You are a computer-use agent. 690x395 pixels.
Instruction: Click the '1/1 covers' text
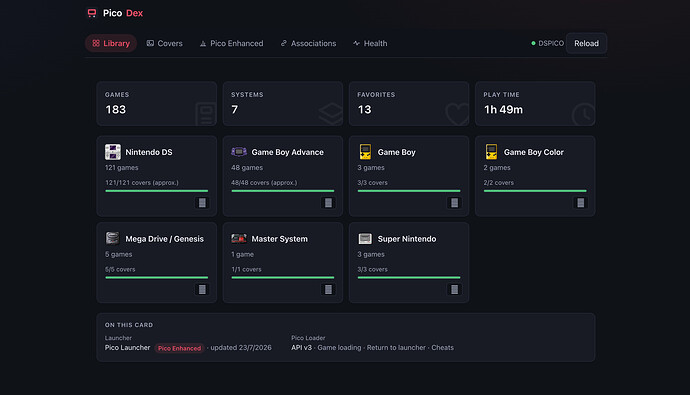246,269
